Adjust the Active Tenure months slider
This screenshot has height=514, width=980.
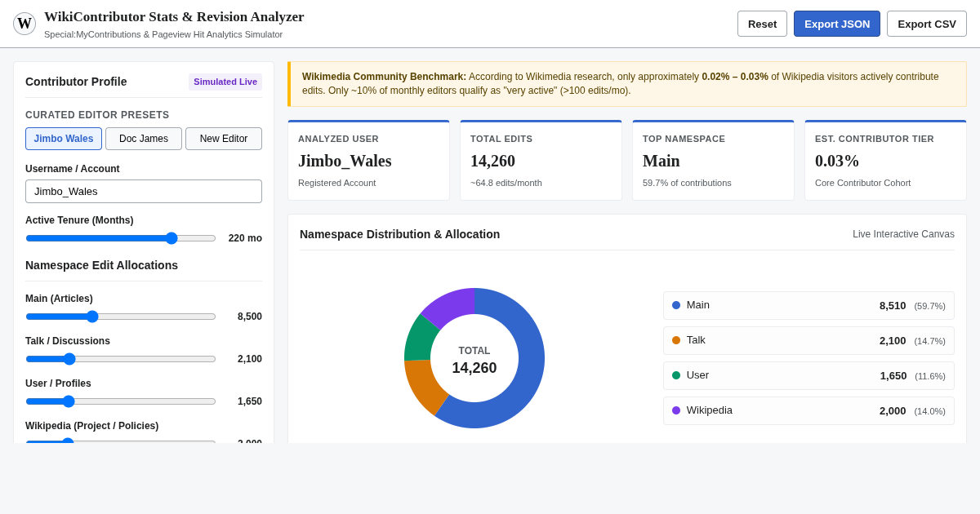[x=121, y=238]
